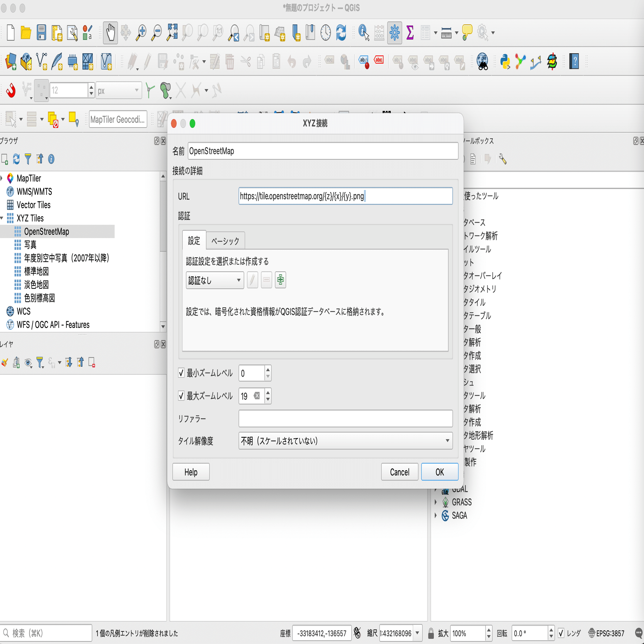Create a new project with the blank page icon
The height and width of the screenshot is (644, 644).
[11, 33]
